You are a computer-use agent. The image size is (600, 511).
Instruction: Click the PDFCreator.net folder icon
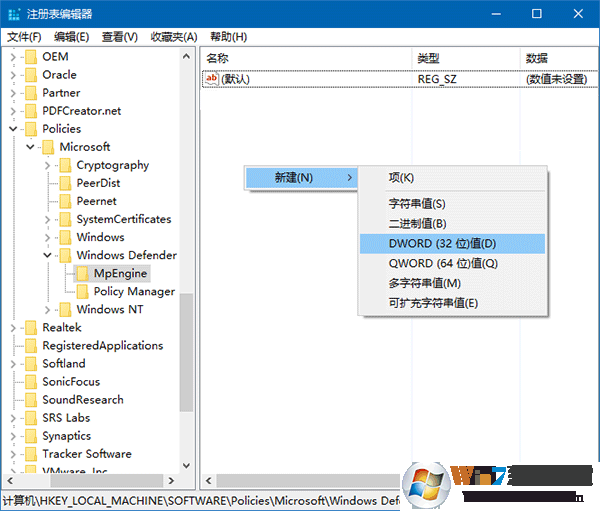[31, 111]
